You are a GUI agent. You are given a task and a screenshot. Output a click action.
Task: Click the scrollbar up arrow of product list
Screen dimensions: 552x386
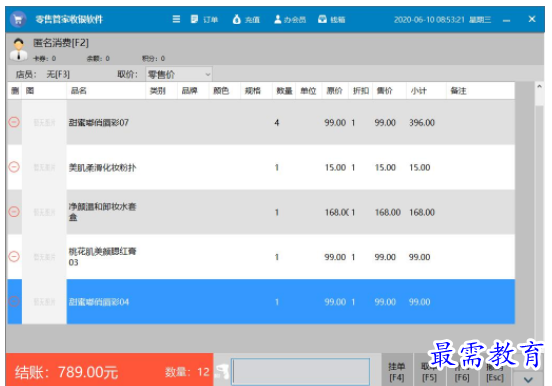click(x=539, y=86)
